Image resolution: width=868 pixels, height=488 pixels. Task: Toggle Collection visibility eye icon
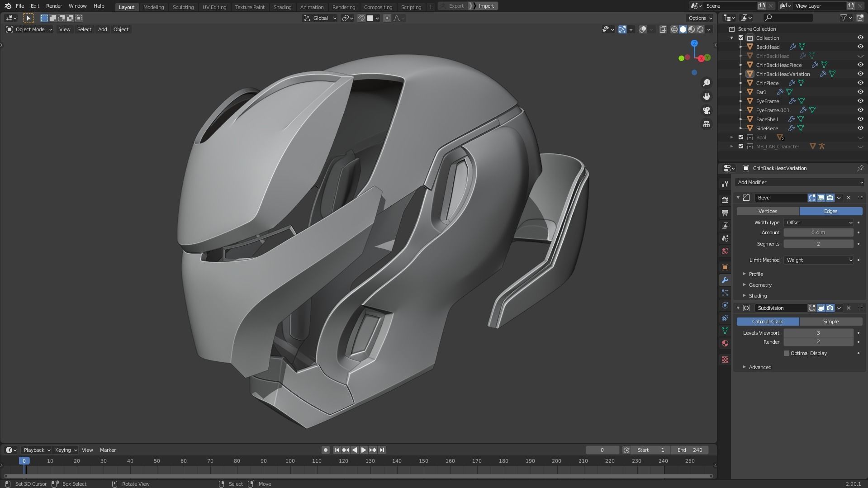tap(860, 38)
